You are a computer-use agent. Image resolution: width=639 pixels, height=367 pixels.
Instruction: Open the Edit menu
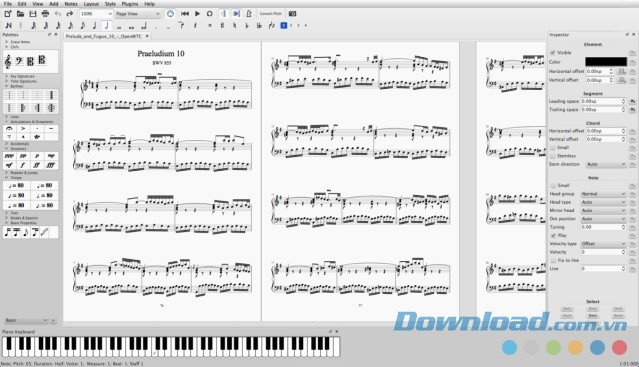[x=22, y=4]
